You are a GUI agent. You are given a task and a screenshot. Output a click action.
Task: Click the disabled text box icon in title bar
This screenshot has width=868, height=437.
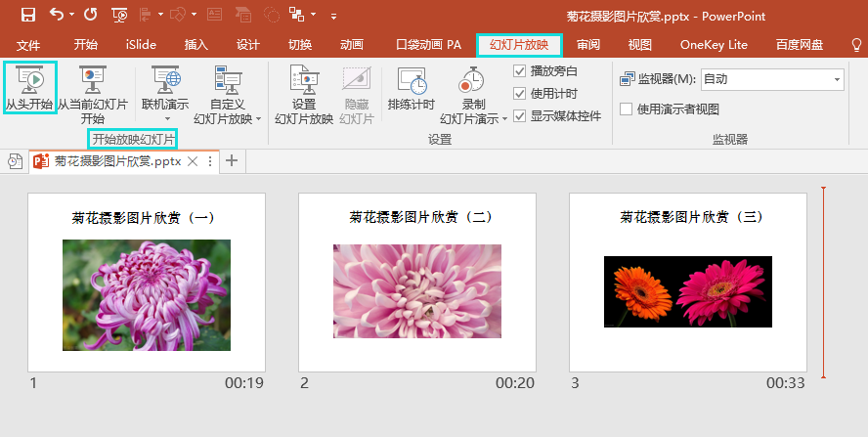click(214, 15)
